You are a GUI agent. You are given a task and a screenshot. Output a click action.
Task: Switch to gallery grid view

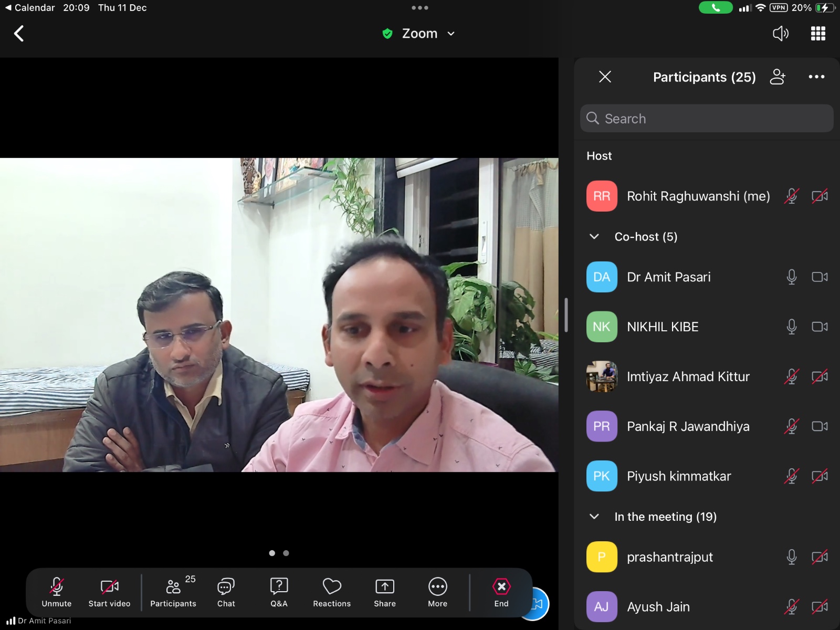click(818, 34)
